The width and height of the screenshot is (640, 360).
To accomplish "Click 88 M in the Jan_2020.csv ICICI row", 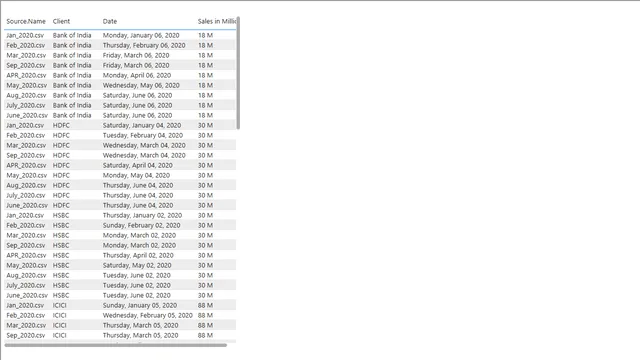I will coord(205,305).
